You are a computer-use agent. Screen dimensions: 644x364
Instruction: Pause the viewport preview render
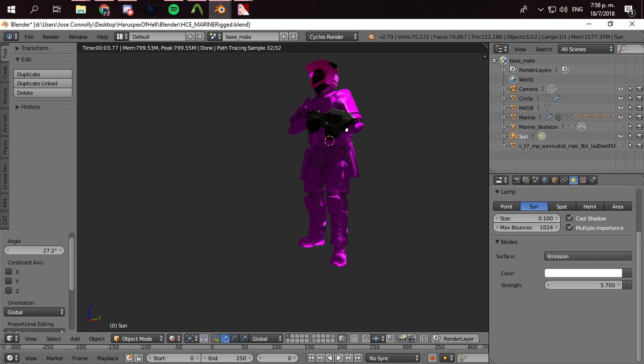point(423,339)
